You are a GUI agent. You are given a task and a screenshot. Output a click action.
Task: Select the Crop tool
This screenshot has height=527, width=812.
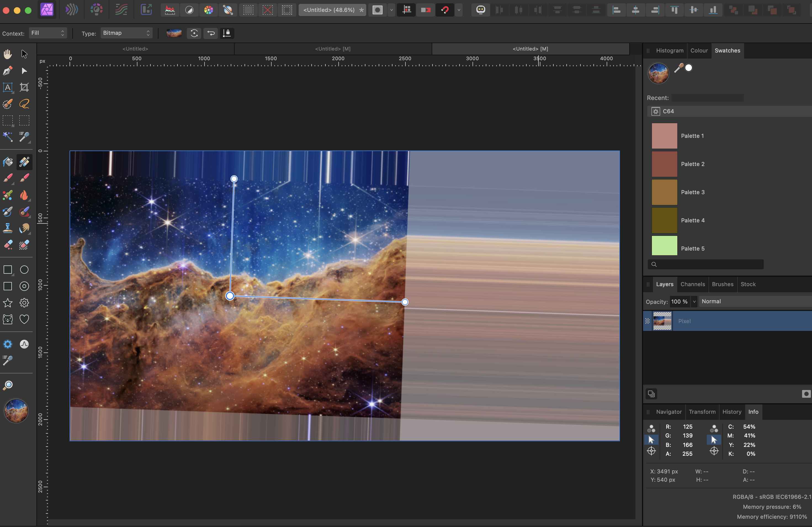[24, 87]
